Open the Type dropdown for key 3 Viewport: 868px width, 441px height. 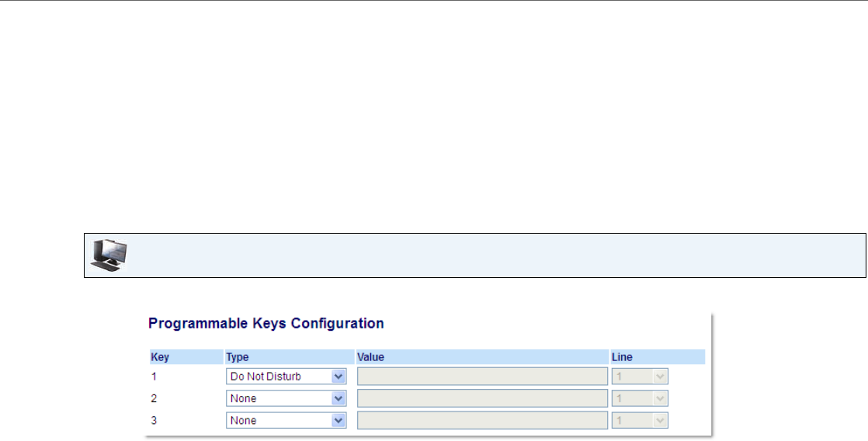[x=286, y=421]
